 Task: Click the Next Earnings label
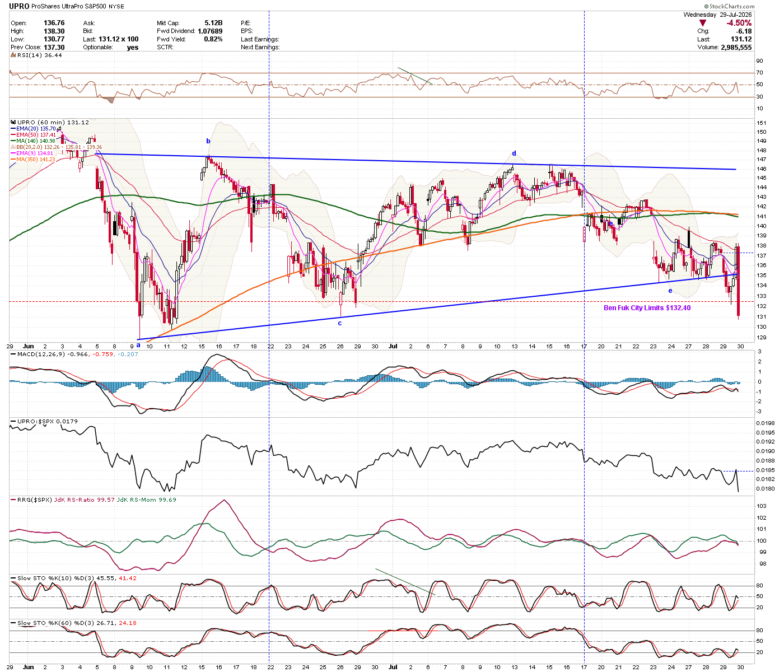tap(260, 48)
